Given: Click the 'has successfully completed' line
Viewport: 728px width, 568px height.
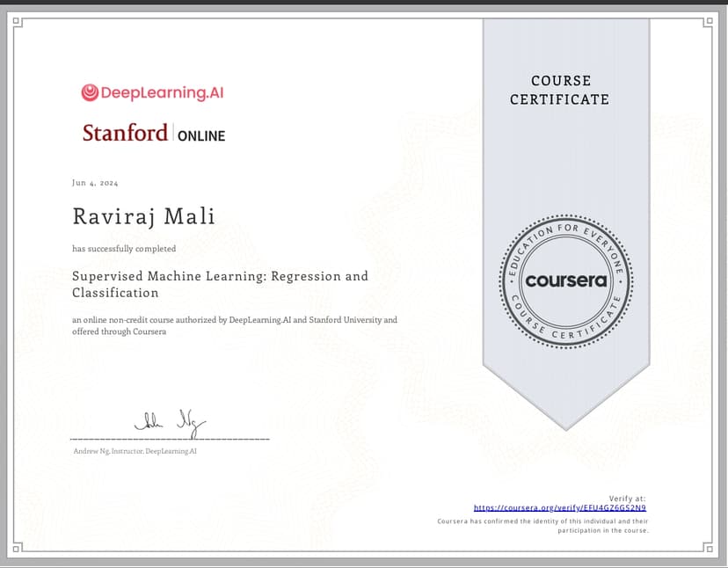Looking at the screenshot, I should pyautogui.click(x=124, y=249).
